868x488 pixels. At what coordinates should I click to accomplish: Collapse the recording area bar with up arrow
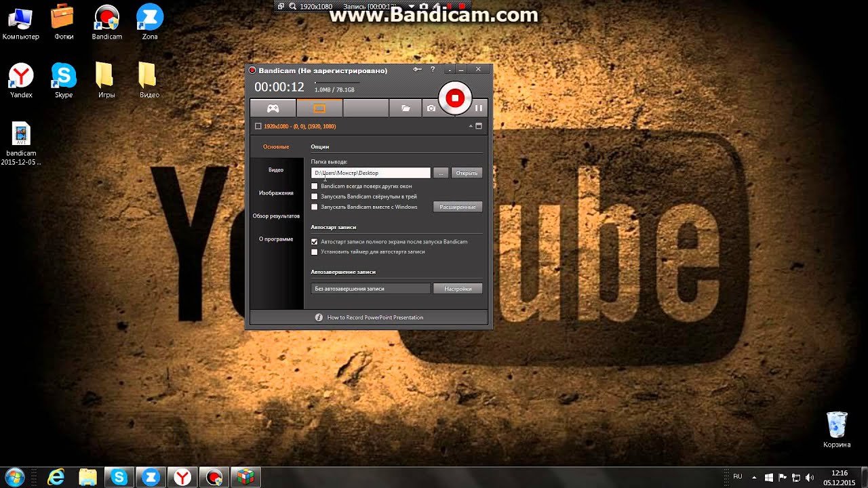coord(471,126)
